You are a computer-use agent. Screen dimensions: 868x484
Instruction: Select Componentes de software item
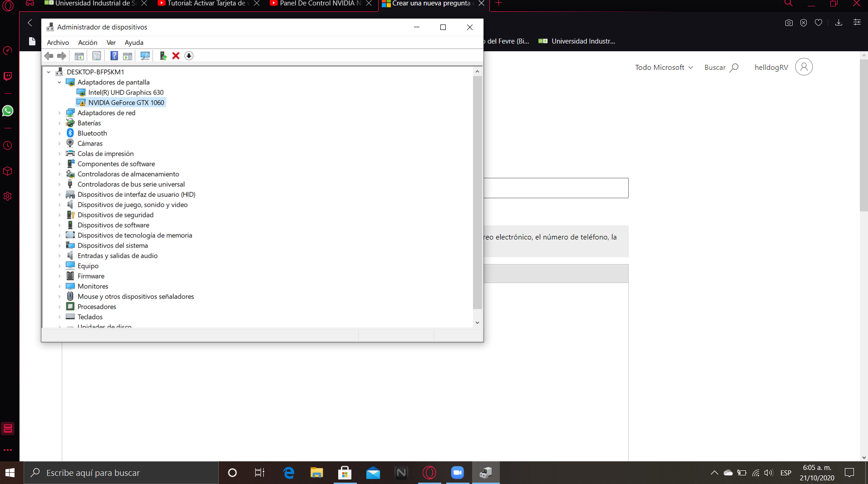pyautogui.click(x=116, y=164)
